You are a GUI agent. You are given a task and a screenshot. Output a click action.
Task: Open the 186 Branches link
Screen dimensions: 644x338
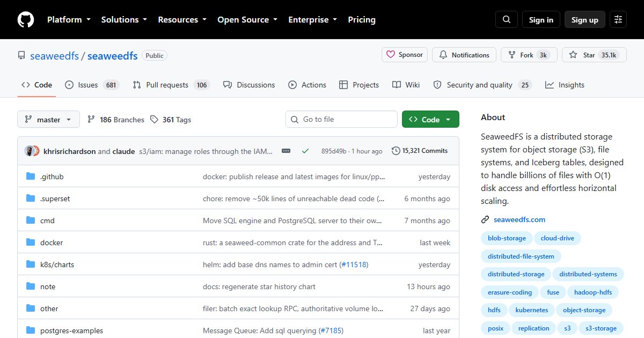[115, 120]
